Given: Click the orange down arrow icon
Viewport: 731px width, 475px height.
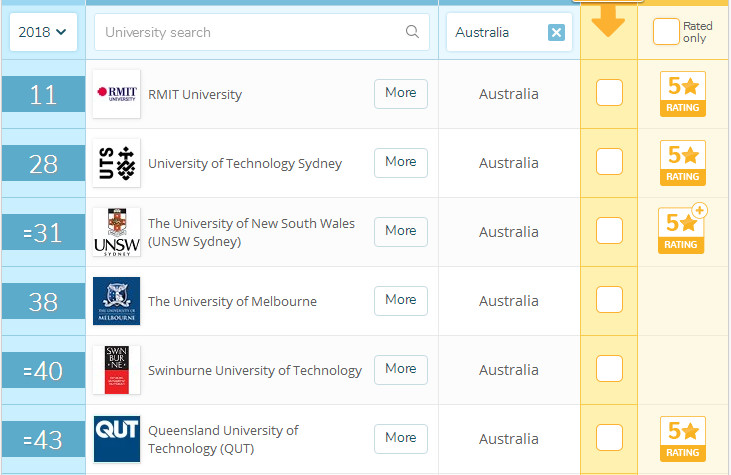Looking at the screenshot, I should pos(608,20).
